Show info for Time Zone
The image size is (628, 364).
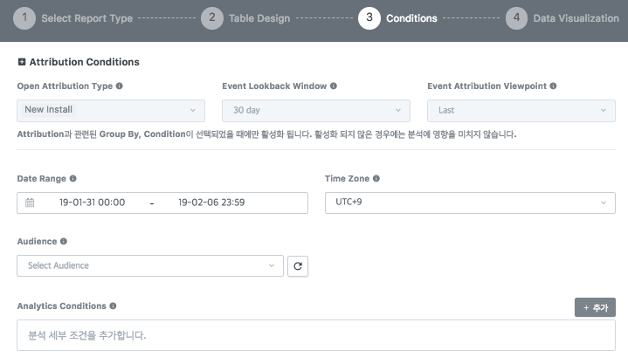[x=376, y=178]
